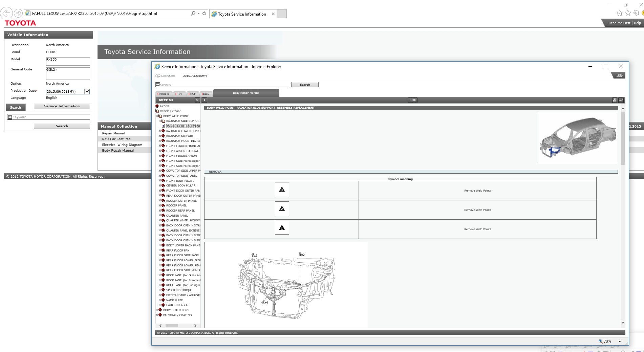Expand the BODY DIMENSIONS tree node

click(157, 310)
